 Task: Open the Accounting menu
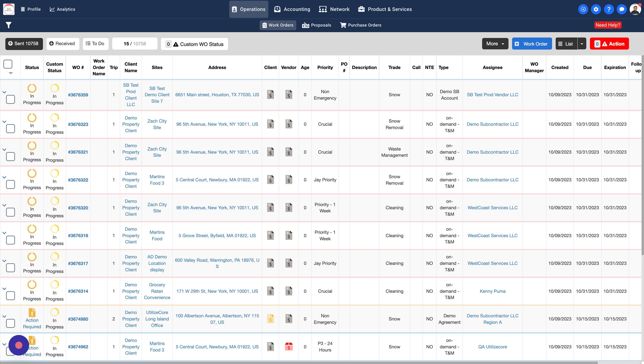click(292, 9)
